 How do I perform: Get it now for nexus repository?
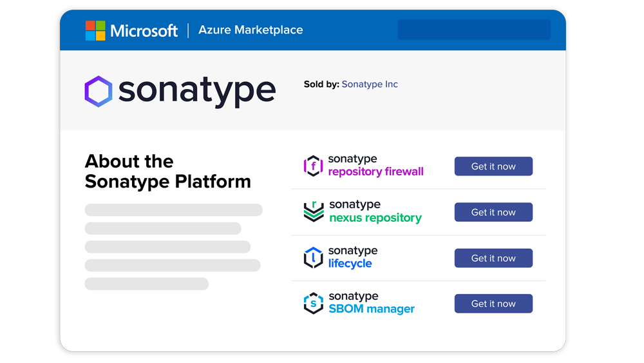coord(493,212)
